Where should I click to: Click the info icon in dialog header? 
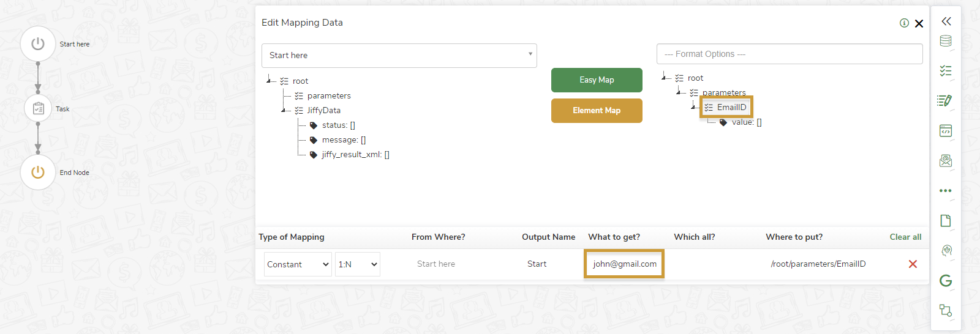(904, 23)
